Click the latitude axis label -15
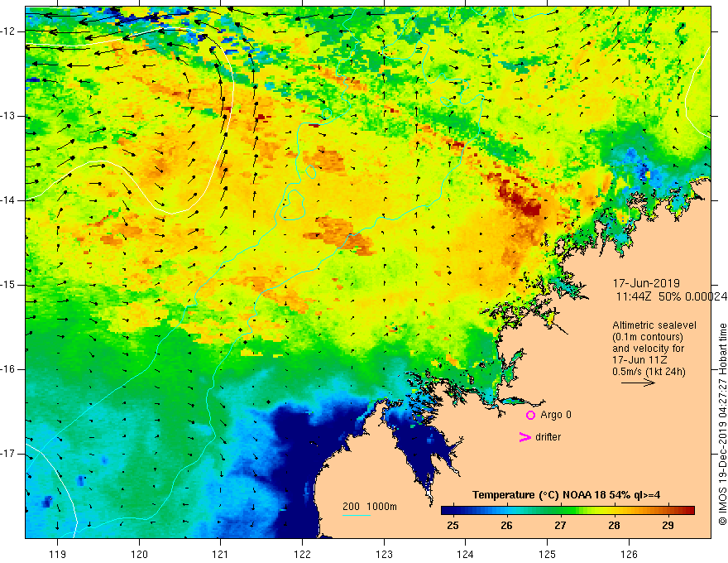 pos(8,285)
